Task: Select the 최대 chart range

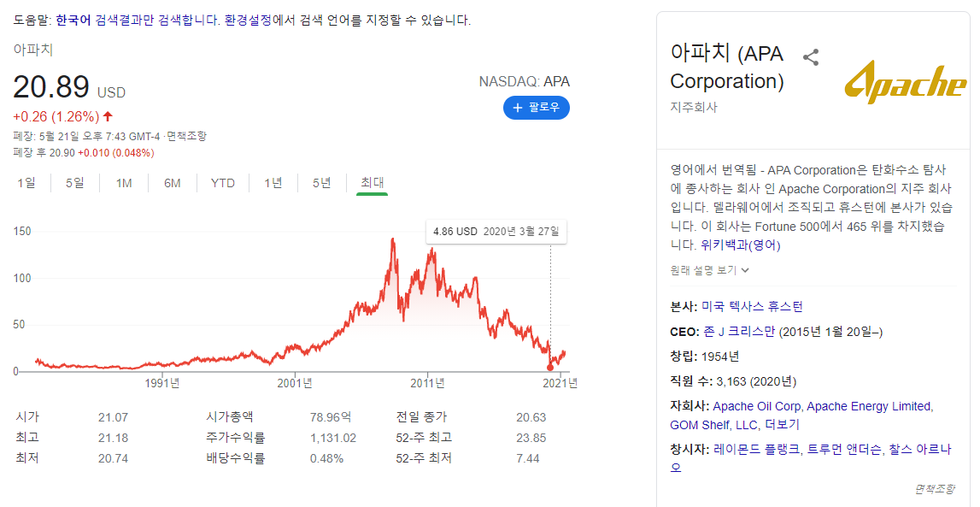Action: [x=371, y=183]
